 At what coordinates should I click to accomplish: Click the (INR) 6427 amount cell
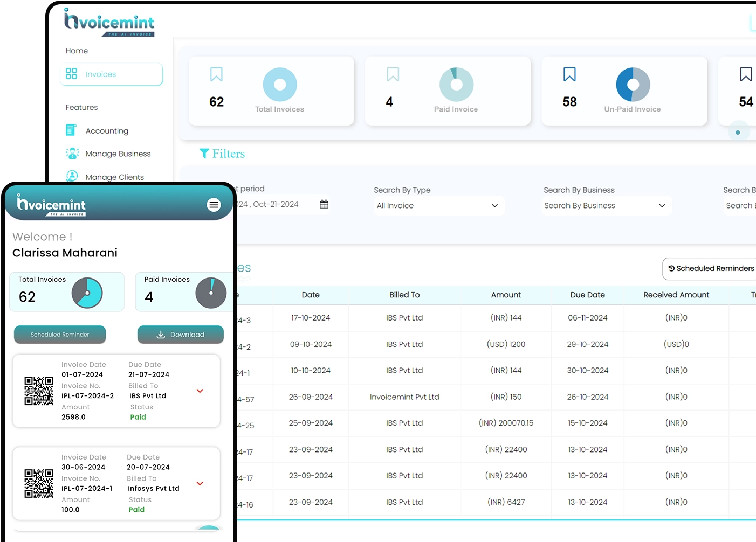click(506, 502)
